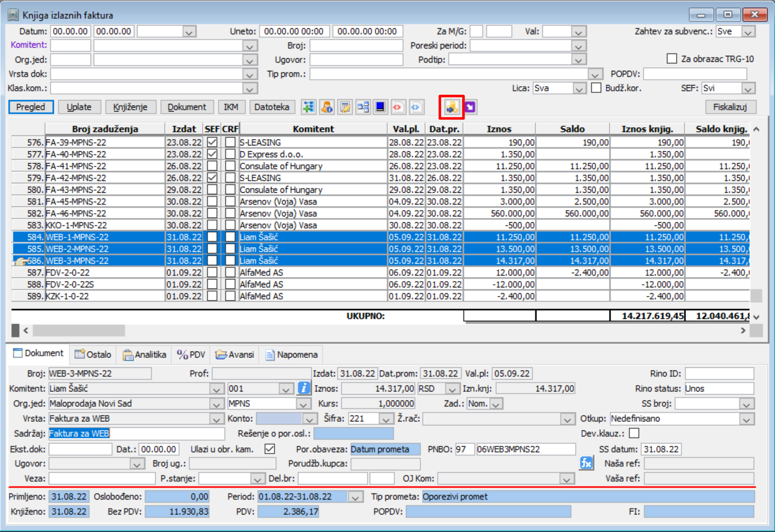This screenshot has width=775, height=532.
Task: Expand the Poreski period dropdown
Action: click(x=578, y=46)
